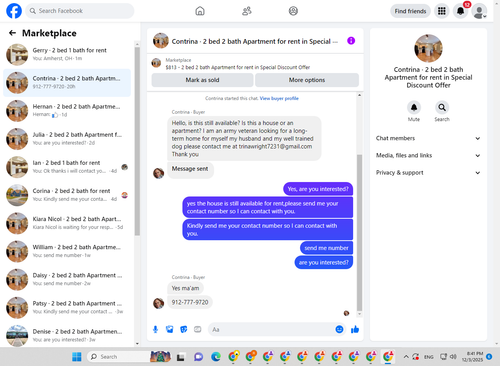Click the chat header listing thumbnail
The image size is (500, 366).
coord(161,41)
